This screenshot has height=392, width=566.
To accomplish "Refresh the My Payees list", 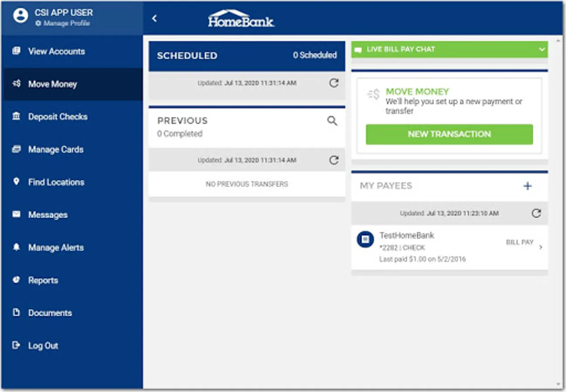I will (x=536, y=213).
